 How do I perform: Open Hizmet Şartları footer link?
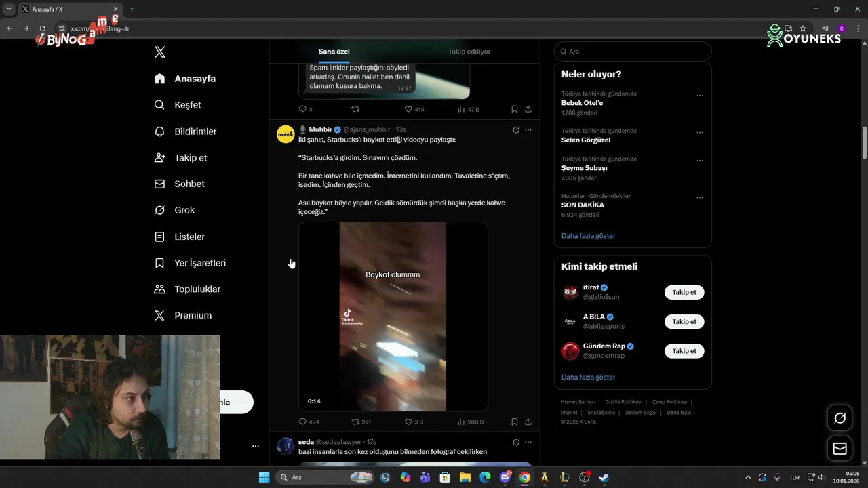tap(578, 402)
